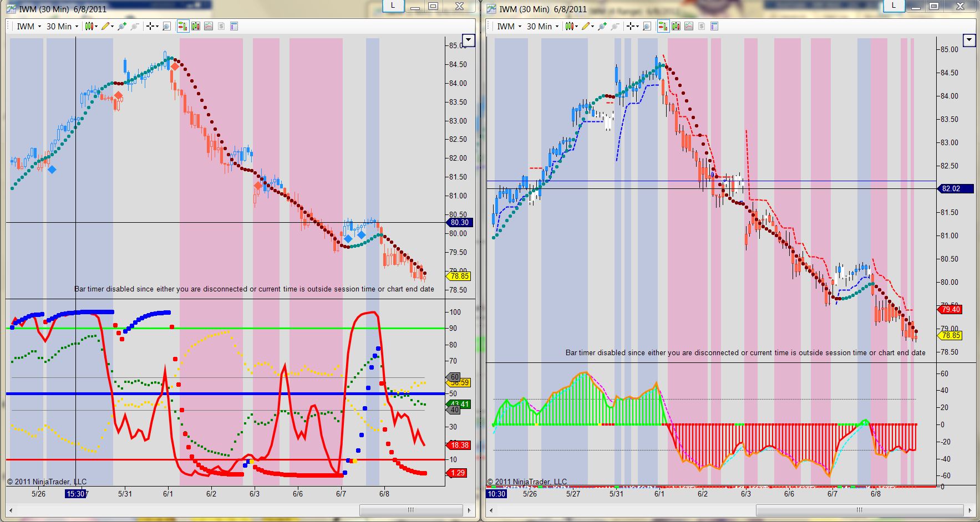Screen dimensions: 980x522
Task: Click the left chart window's title bar icon
Action: (12, 8)
